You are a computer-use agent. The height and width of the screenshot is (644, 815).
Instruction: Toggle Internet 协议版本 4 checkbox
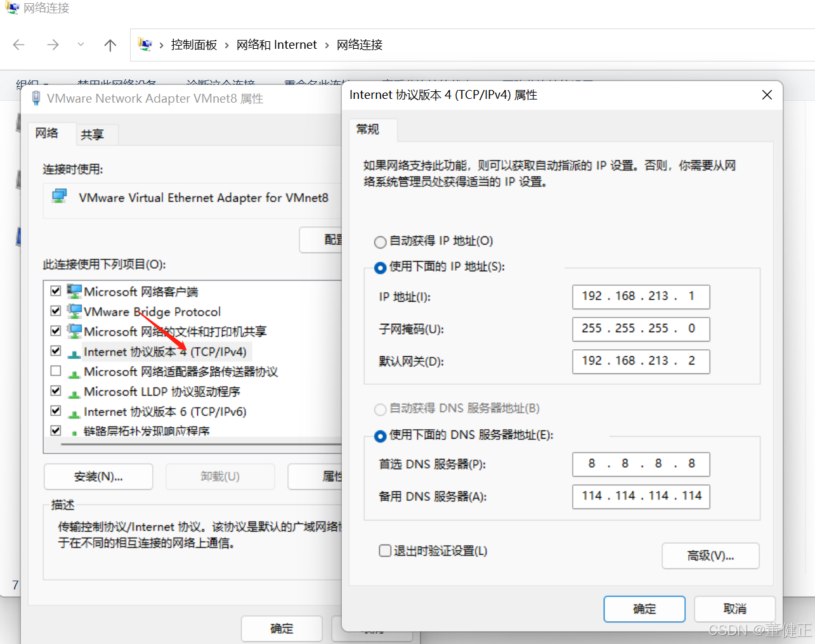56,351
